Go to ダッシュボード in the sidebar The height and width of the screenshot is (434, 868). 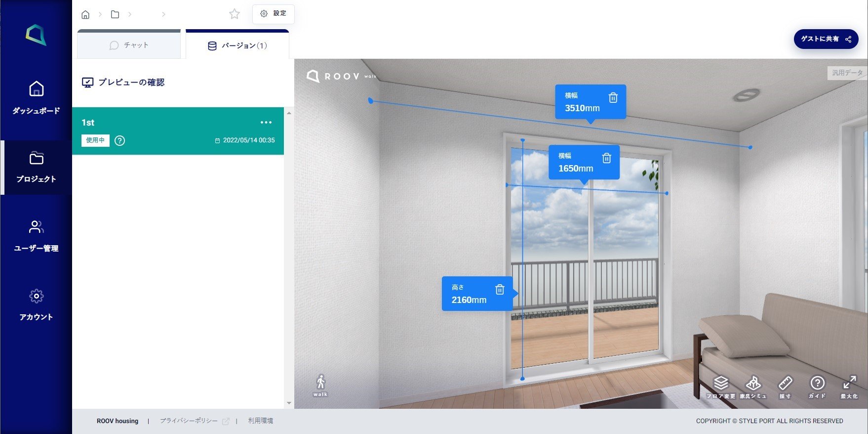[36, 97]
